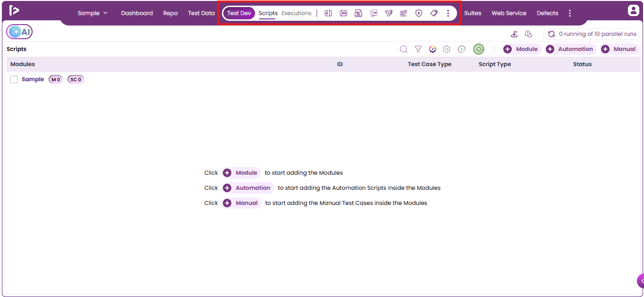644x297 pixels.
Task: Expand the purple side panel handle
Action: tap(641, 280)
